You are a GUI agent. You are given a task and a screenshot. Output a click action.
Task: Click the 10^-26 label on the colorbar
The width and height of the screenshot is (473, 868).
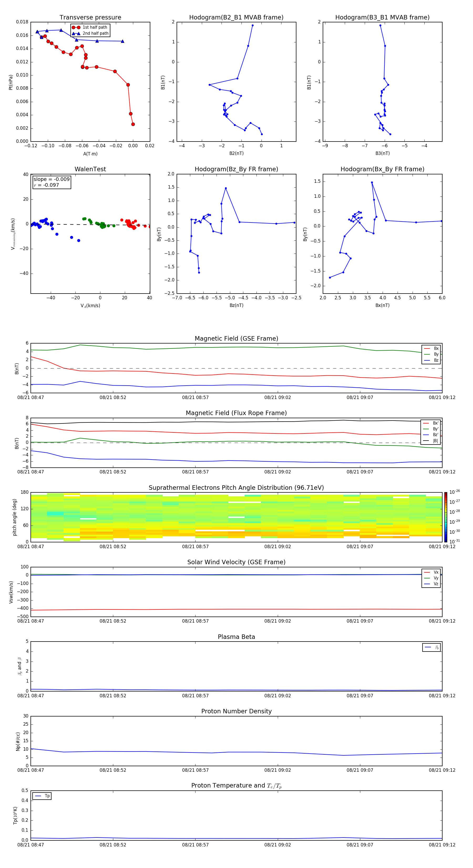455,492
